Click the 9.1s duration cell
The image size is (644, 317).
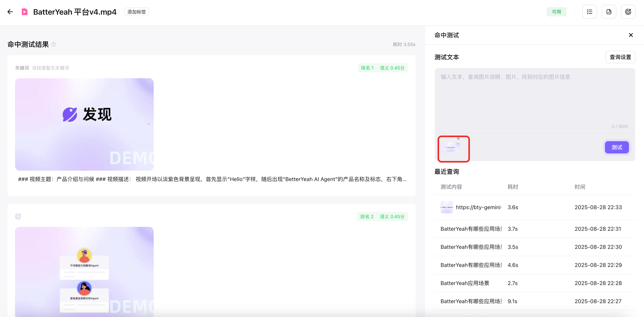[x=512, y=301]
